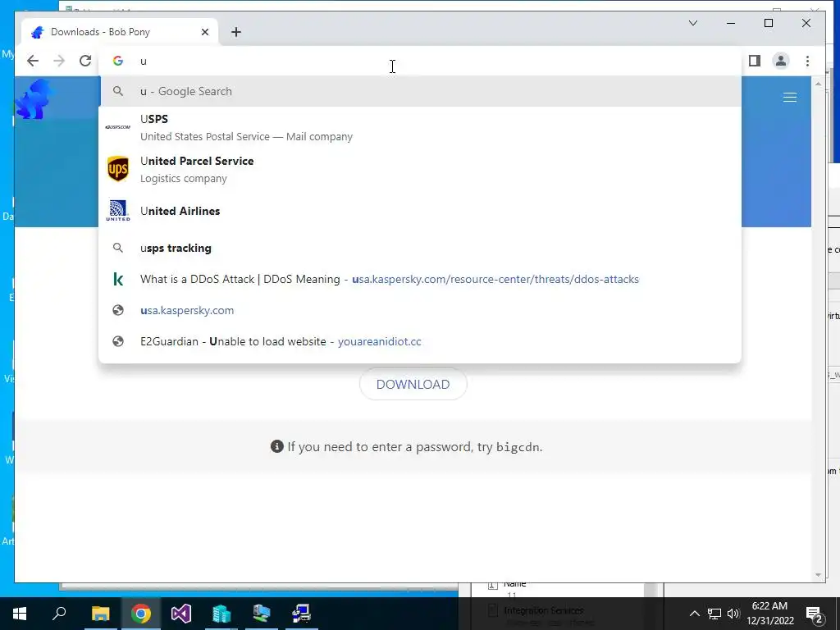840x630 pixels.
Task: Click the page scrollbar down arrow
Action: click(x=818, y=575)
